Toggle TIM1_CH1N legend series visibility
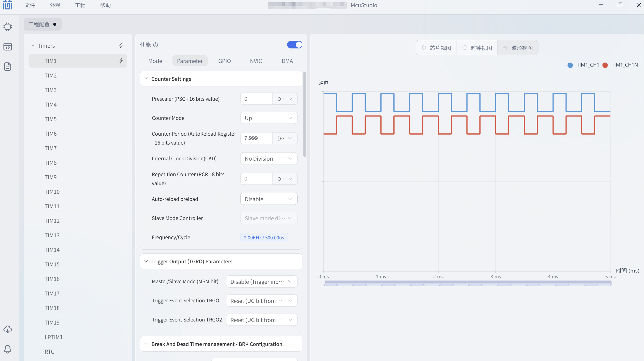This screenshot has height=361, width=644. coord(620,65)
